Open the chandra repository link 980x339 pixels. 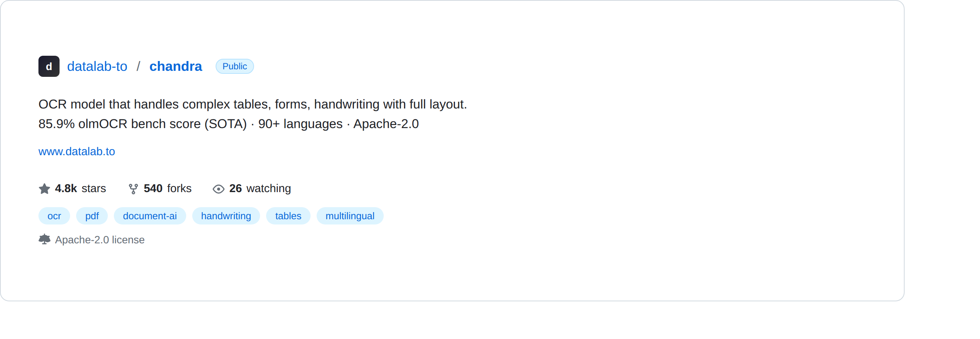[175, 67]
